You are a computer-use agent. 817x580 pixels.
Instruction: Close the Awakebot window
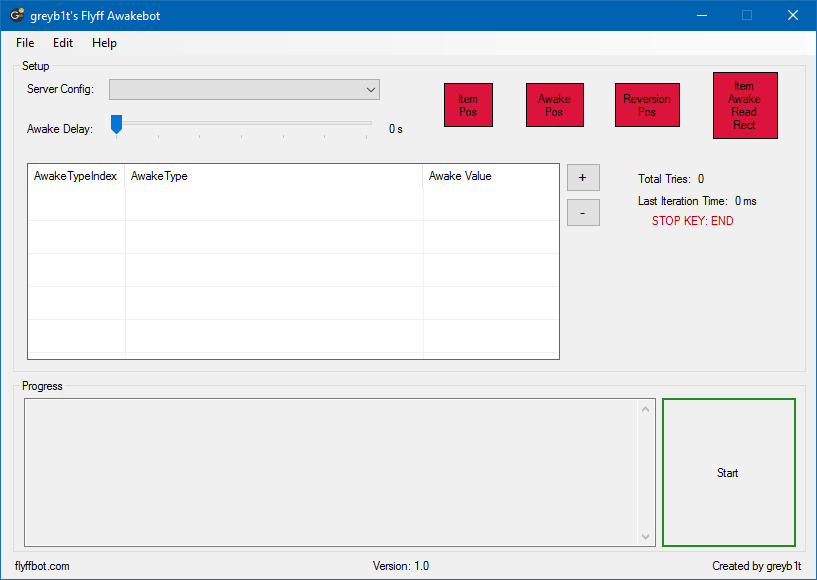click(x=793, y=15)
